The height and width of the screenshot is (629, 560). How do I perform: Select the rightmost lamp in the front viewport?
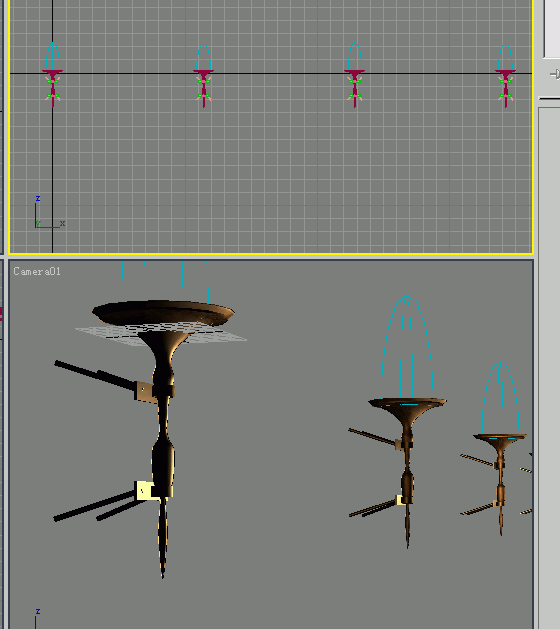[x=505, y=75]
